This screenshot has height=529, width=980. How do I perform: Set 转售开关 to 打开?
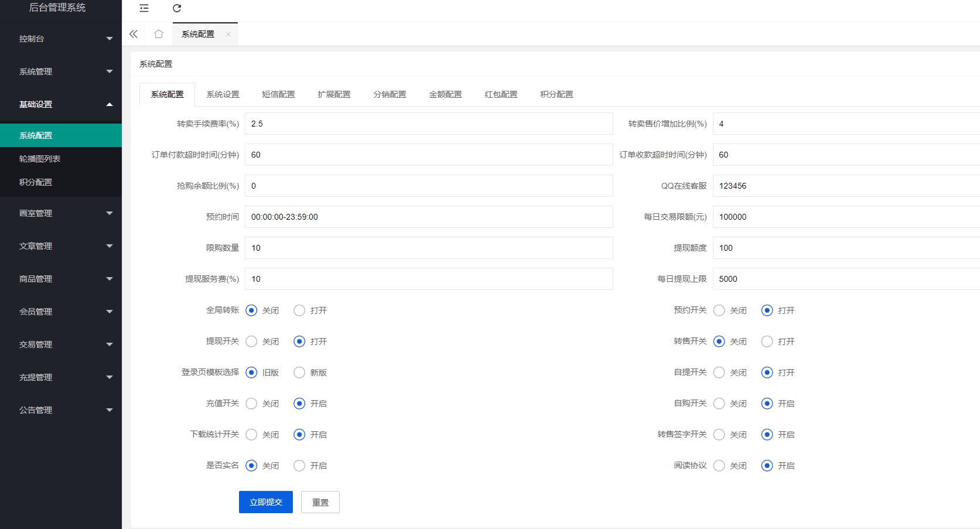point(767,342)
